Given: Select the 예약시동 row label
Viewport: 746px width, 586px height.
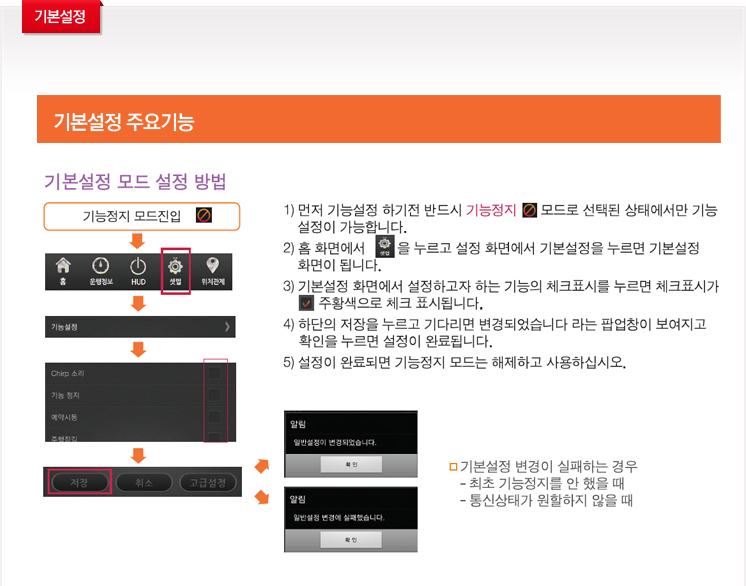Looking at the screenshot, I should [x=64, y=417].
